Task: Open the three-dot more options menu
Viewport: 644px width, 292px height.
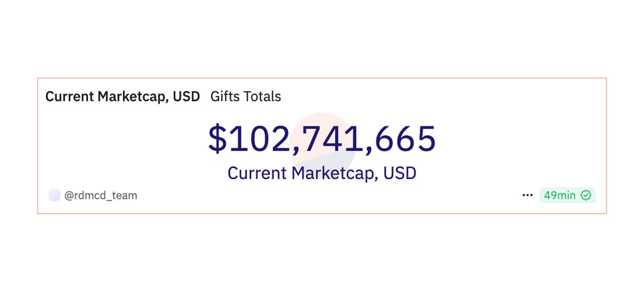Action: tap(527, 195)
